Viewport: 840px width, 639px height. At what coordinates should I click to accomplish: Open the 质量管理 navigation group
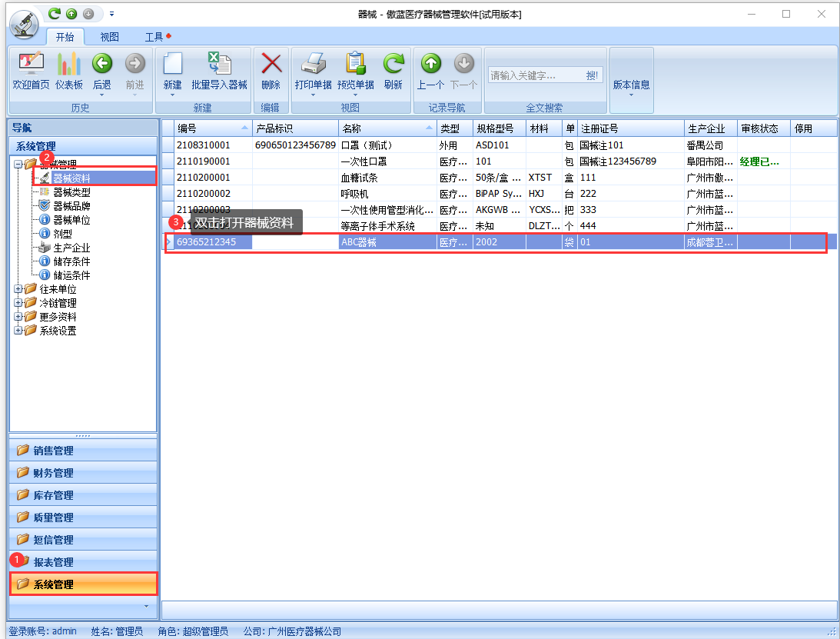pos(83,518)
